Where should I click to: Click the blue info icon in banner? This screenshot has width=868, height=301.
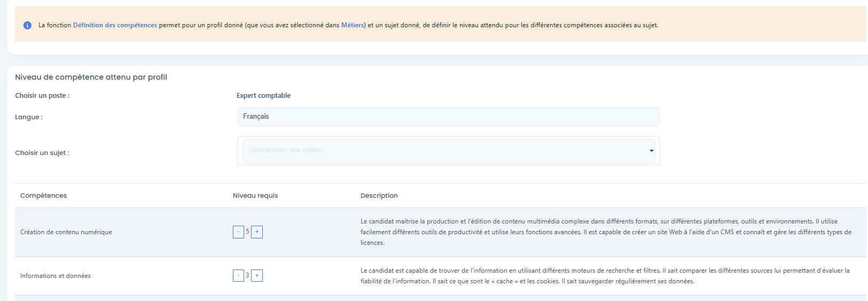(x=27, y=25)
